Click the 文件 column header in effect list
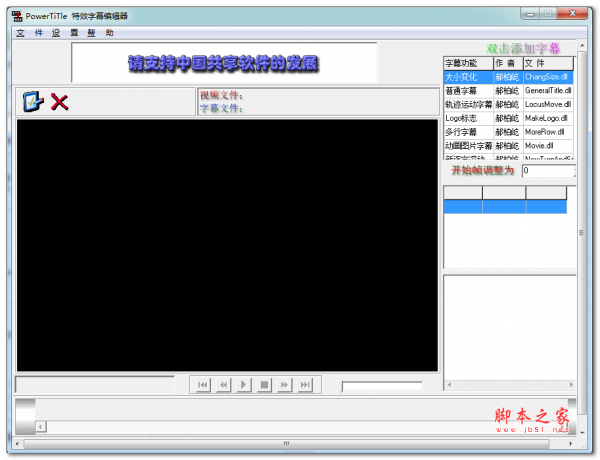This screenshot has width=600, height=460. pos(548,63)
